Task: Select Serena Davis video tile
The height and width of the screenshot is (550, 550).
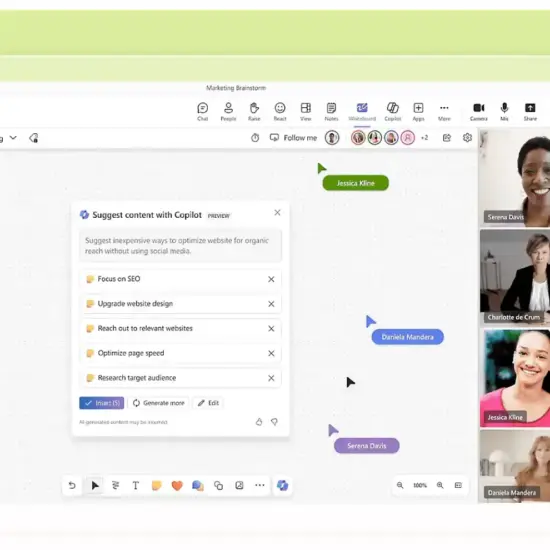Action: coord(515,179)
